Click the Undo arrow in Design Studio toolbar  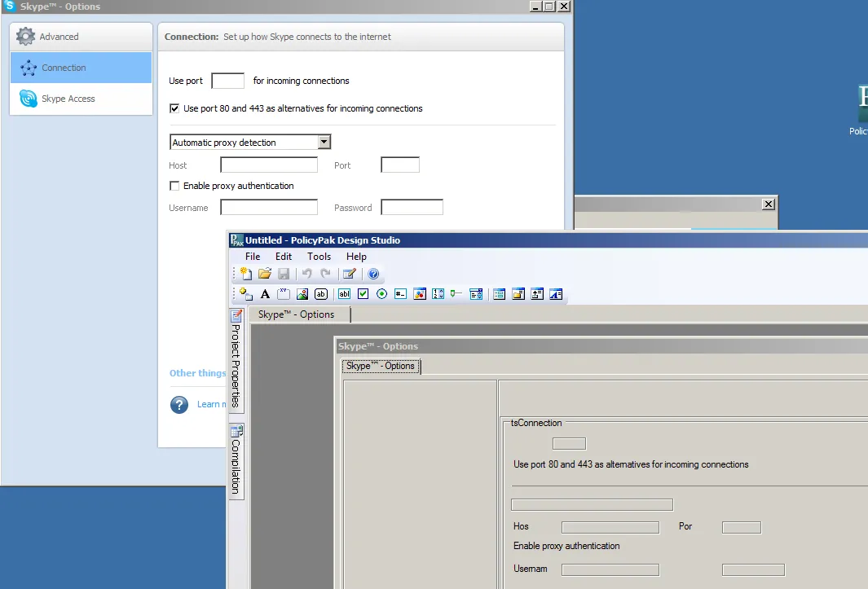(306, 274)
